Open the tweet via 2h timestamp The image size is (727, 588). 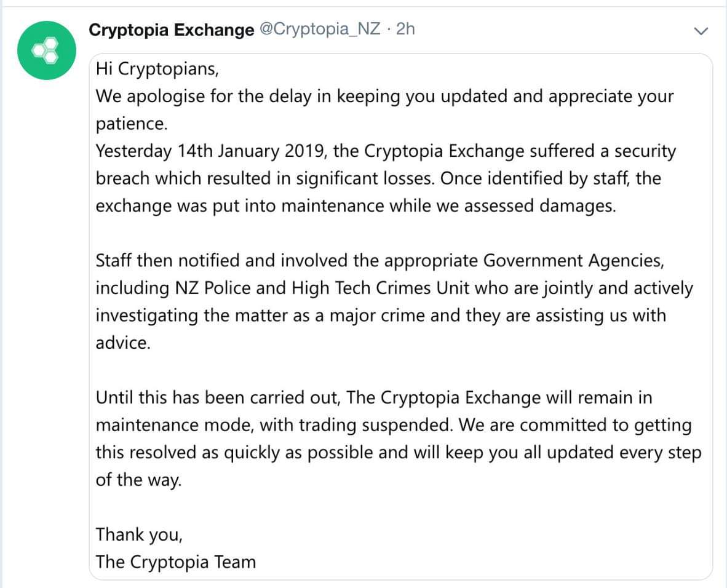(406, 30)
